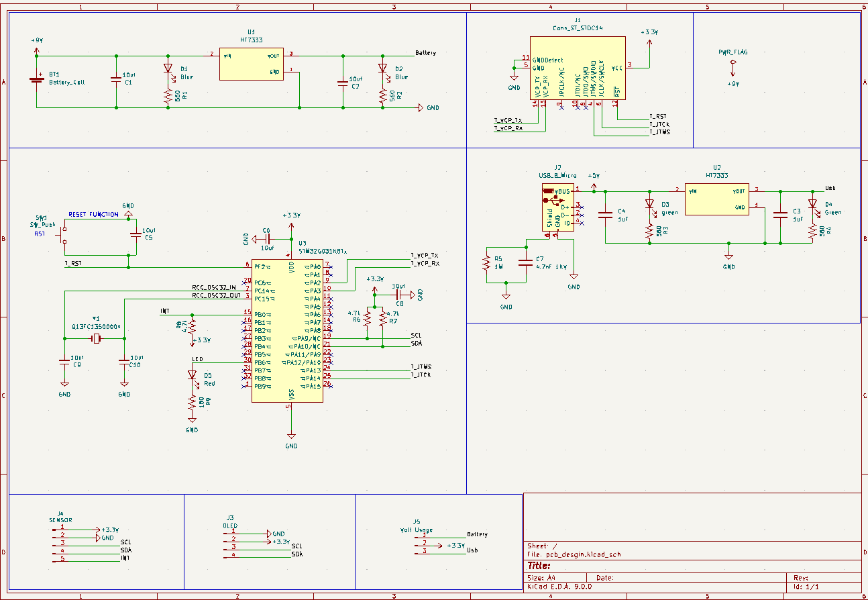The image size is (868, 600).
Task: Click the SCL net label beside U3
Action: [x=416, y=335]
